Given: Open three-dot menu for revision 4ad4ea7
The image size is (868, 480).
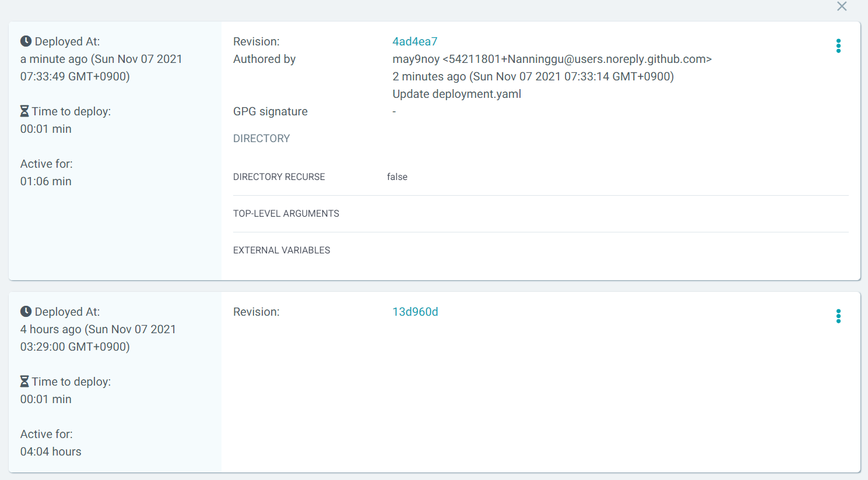Looking at the screenshot, I should [838, 46].
